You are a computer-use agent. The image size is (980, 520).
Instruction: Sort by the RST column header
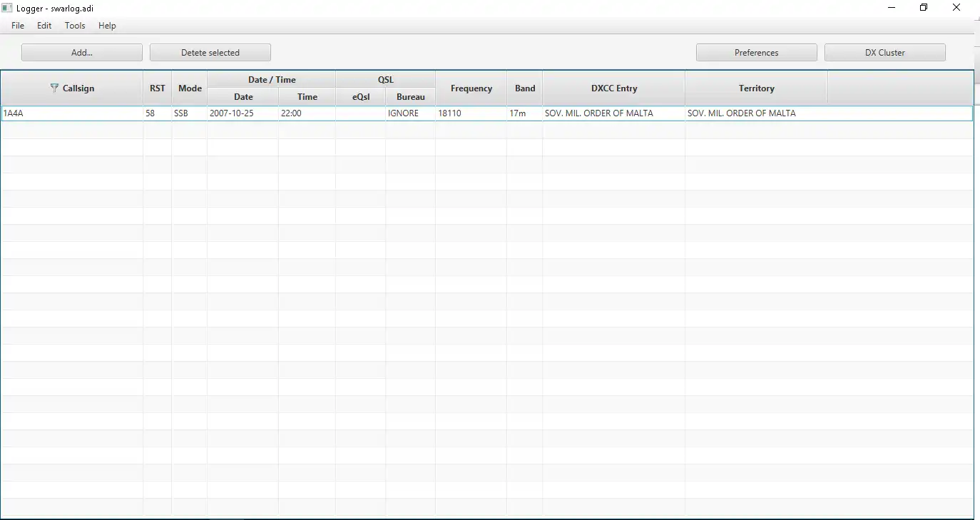158,88
